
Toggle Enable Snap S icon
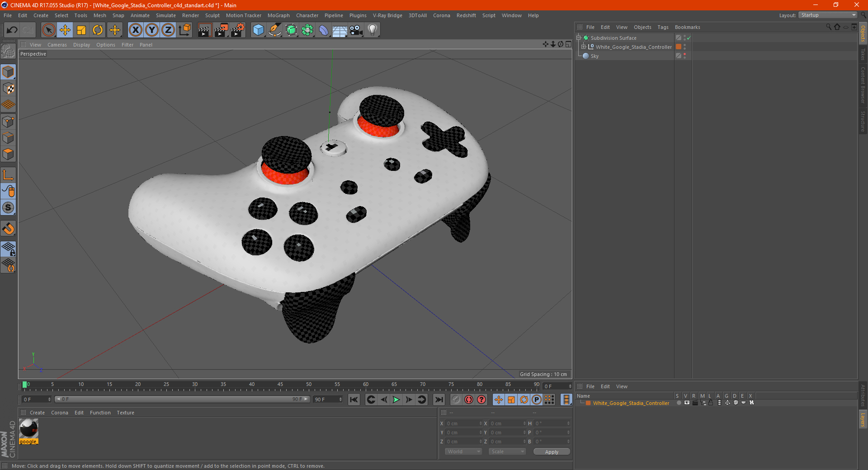[8, 208]
